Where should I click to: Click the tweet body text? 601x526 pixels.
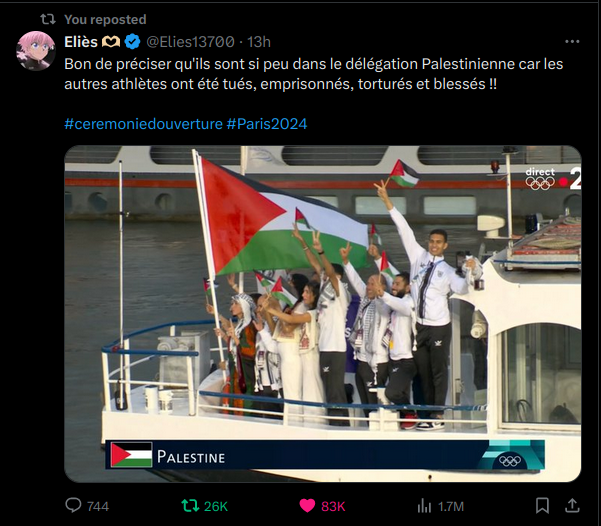(x=314, y=74)
